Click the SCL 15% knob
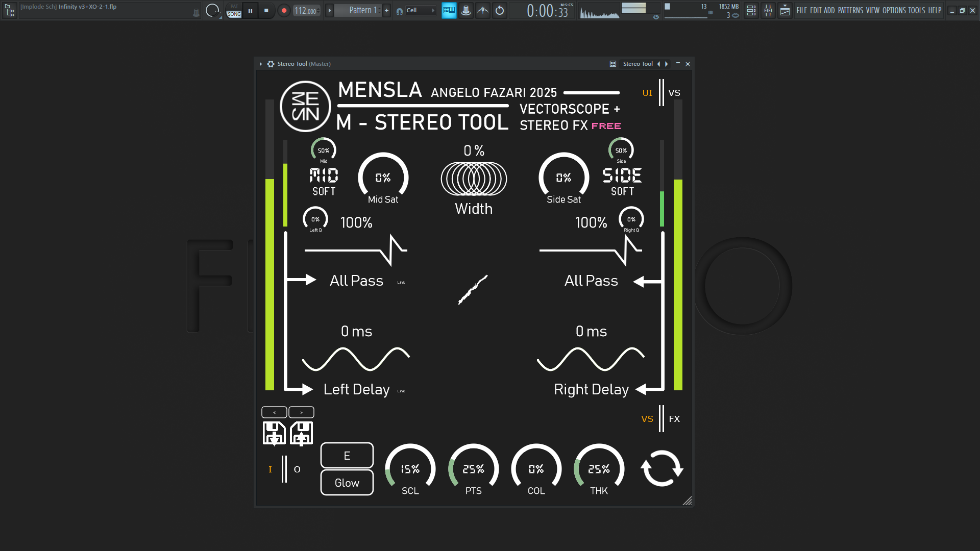Viewport: 980px width, 551px height. point(410,468)
